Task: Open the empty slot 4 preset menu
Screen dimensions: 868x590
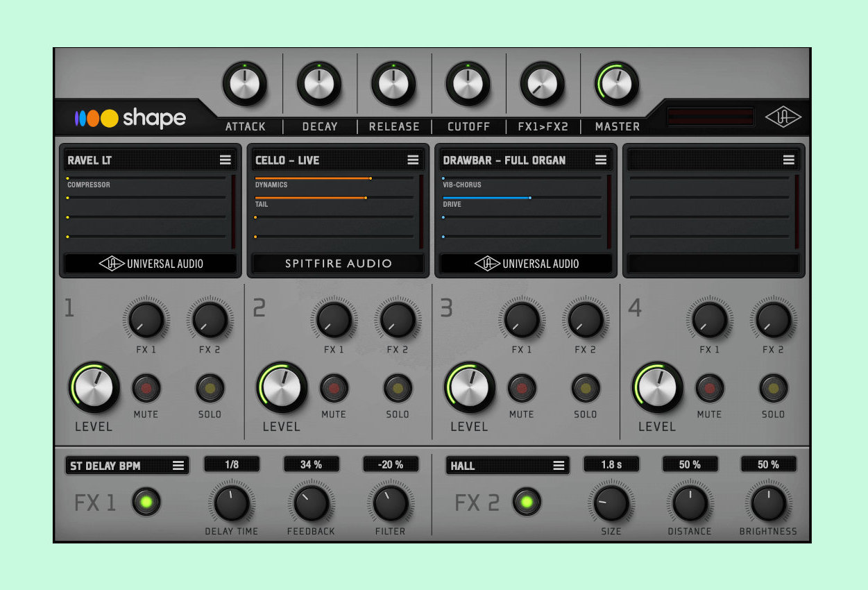Action: (x=789, y=160)
